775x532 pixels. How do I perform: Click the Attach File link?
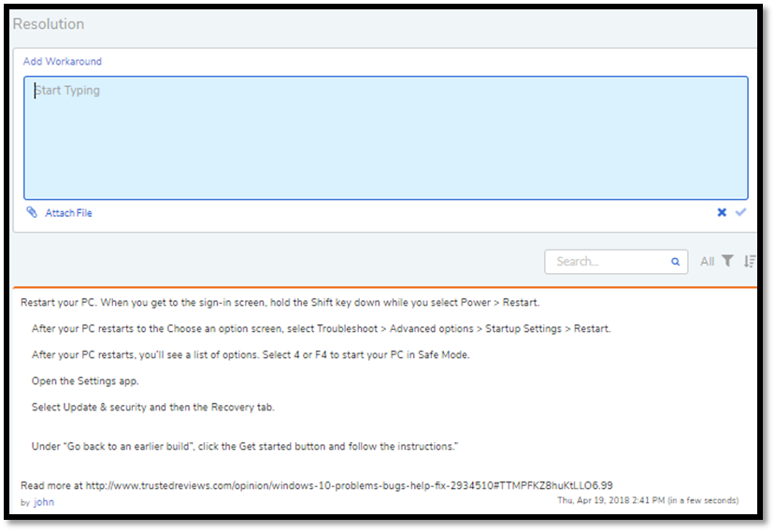[68, 213]
